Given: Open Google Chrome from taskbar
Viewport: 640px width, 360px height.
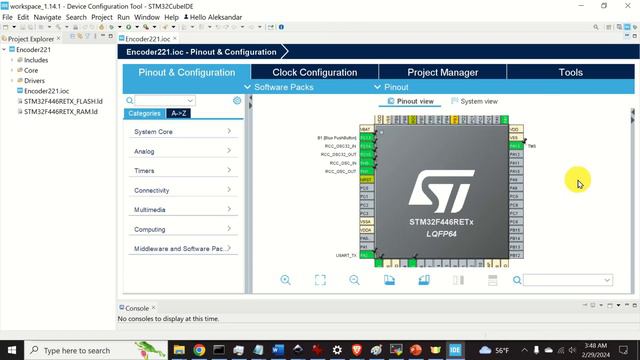Looking at the screenshot, I should [199, 350].
